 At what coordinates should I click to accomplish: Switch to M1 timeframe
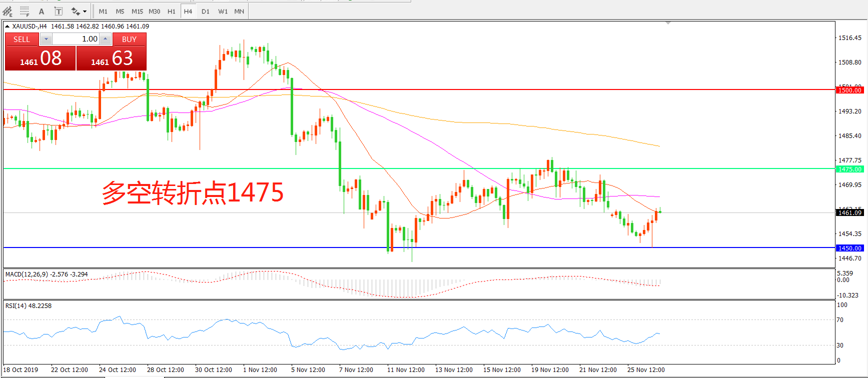[x=103, y=11]
